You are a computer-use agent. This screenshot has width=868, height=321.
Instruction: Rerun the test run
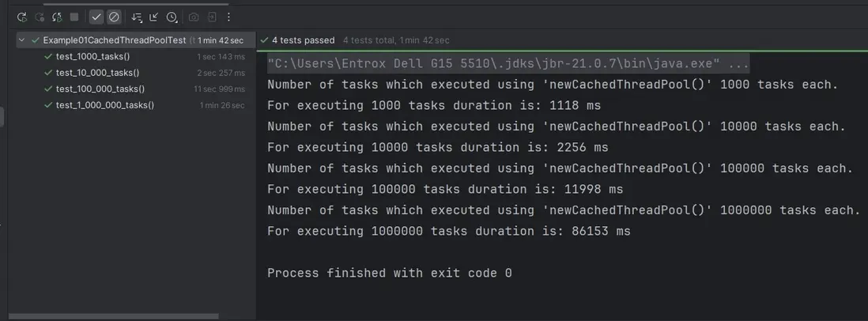tap(21, 17)
